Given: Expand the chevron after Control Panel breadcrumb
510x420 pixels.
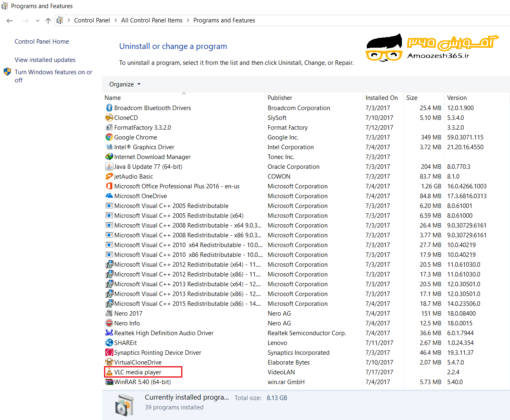Looking at the screenshot, I should 116,20.
